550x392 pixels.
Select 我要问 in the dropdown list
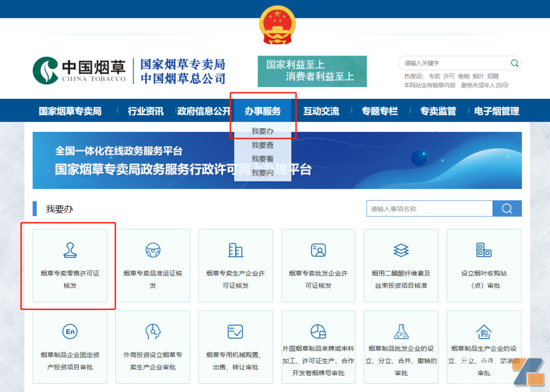(x=262, y=173)
